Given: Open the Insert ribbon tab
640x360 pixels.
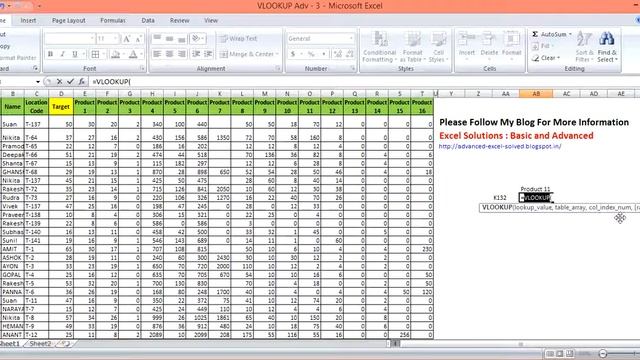Looking at the screenshot, I should [28, 20].
